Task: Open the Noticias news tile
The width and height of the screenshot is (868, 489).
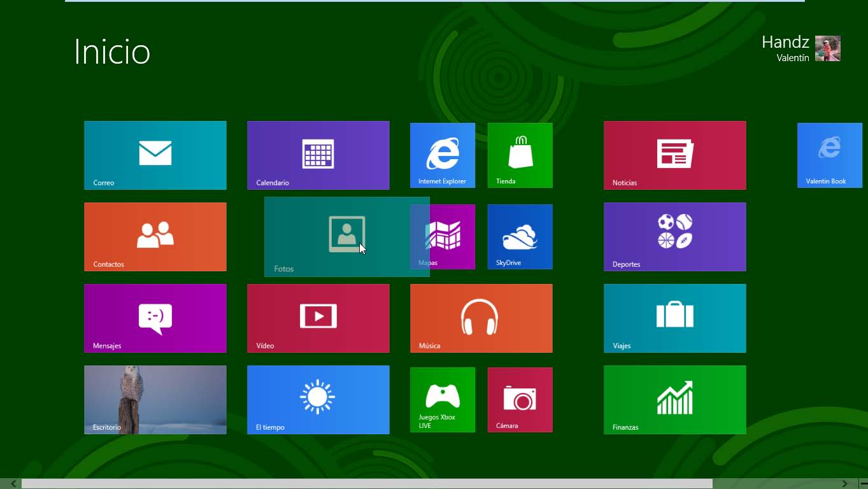Action: (x=674, y=155)
